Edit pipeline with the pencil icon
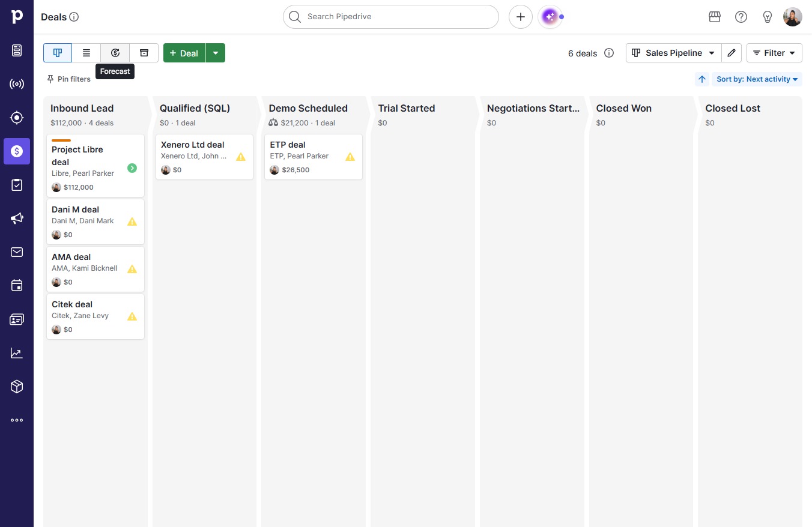This screenshot has height=527, width=812. pyautogui.click(x=732, y=53)
